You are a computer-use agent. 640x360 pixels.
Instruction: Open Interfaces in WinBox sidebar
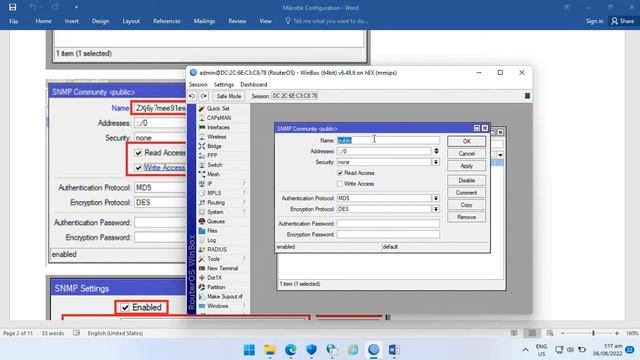click(x=218, y=127)
